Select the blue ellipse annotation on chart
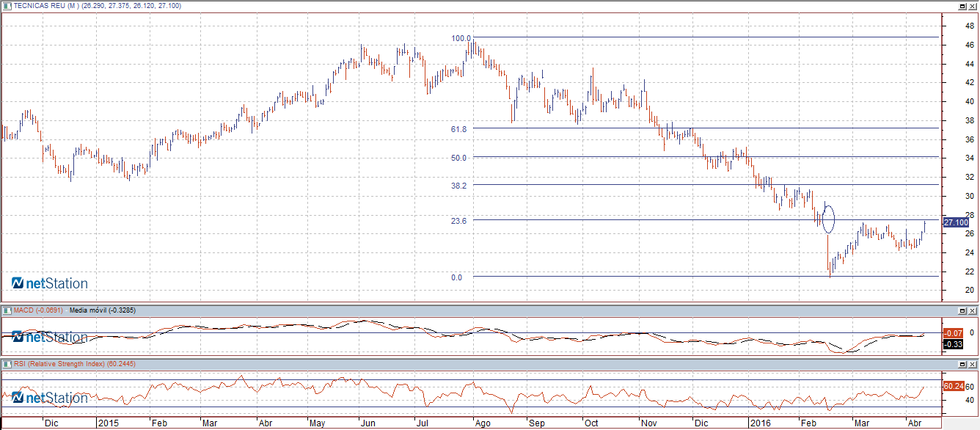The width and height of the screenshot is (980, 430). 829,218
